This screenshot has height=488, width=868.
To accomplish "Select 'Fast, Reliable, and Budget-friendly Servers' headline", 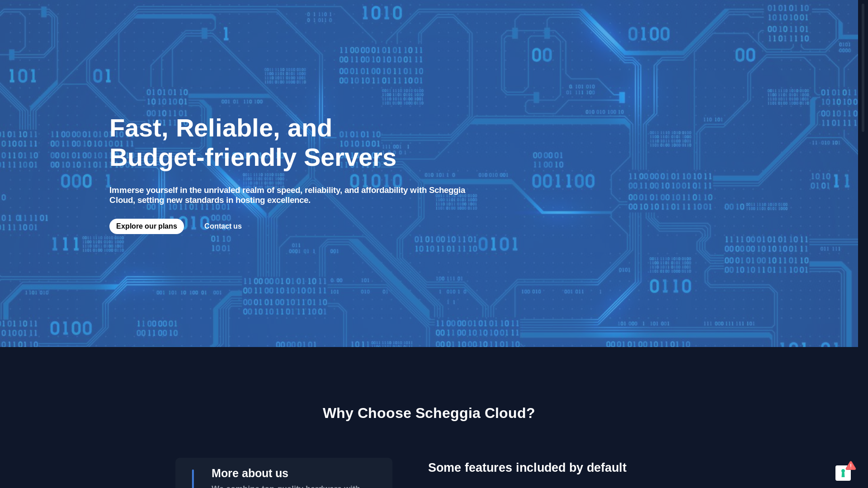I will click(x=253, y=142).
